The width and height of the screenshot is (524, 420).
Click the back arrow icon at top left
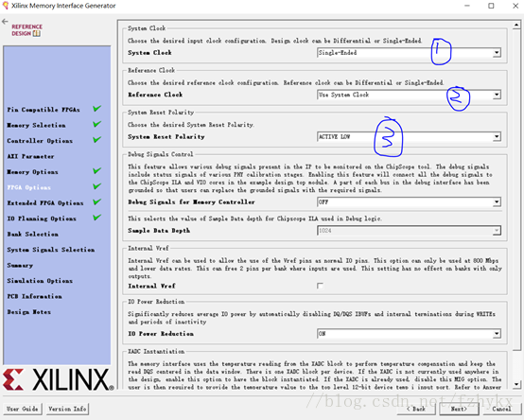point(5,22)
